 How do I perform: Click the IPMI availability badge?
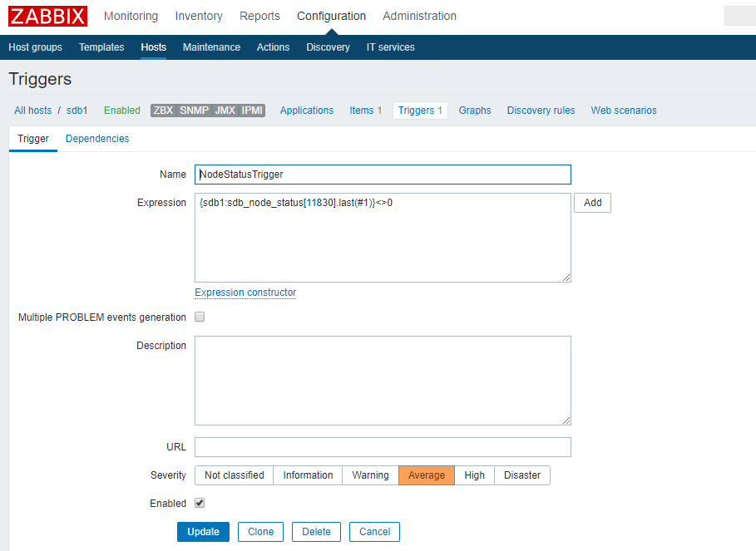(x=252, y=111)
